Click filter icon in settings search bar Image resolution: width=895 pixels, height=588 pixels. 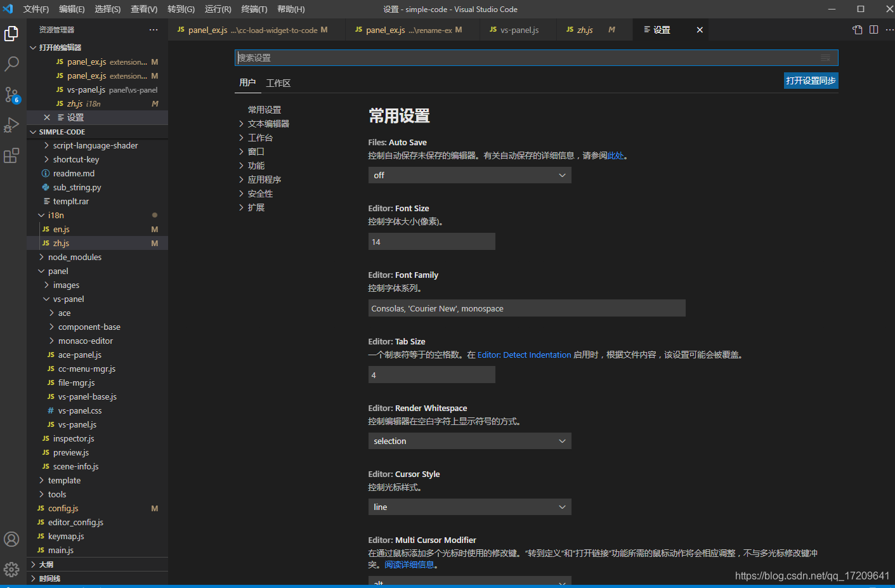point(825,58)
